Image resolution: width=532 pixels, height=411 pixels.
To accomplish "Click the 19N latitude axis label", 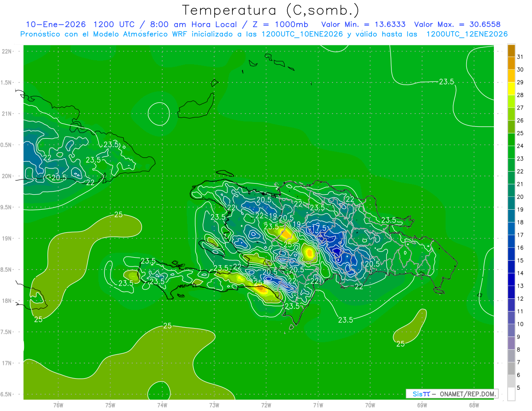I will coord(7,238).
